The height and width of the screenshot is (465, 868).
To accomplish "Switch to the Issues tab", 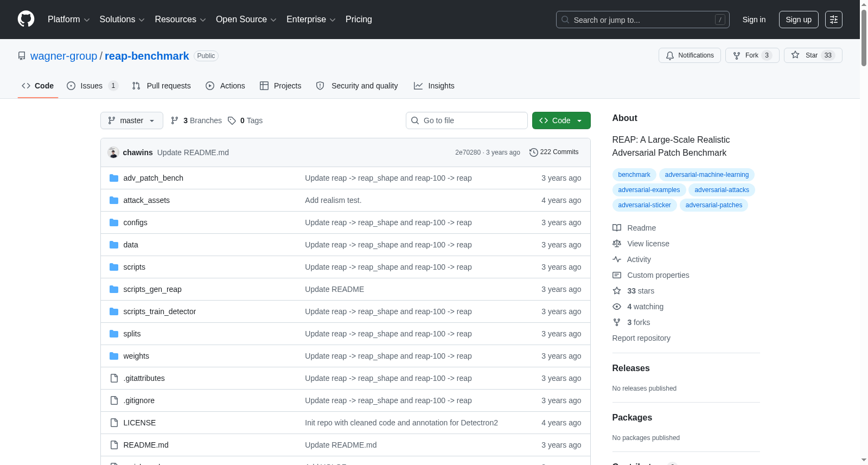I will click(x=92, y=86).
